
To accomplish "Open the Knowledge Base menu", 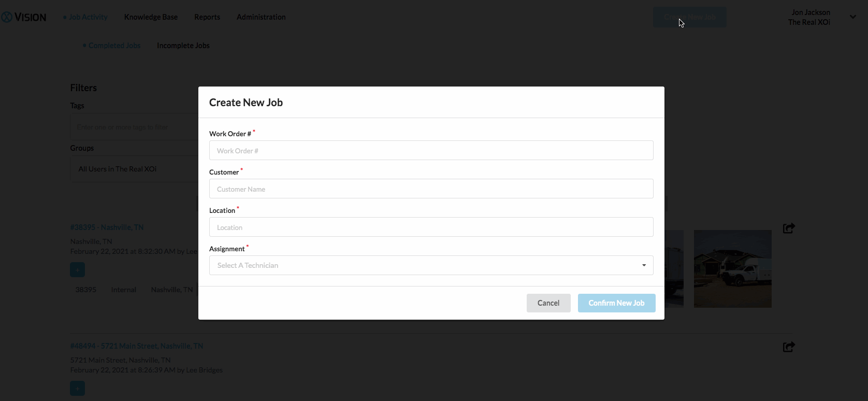I will click(x=151, y=17).
